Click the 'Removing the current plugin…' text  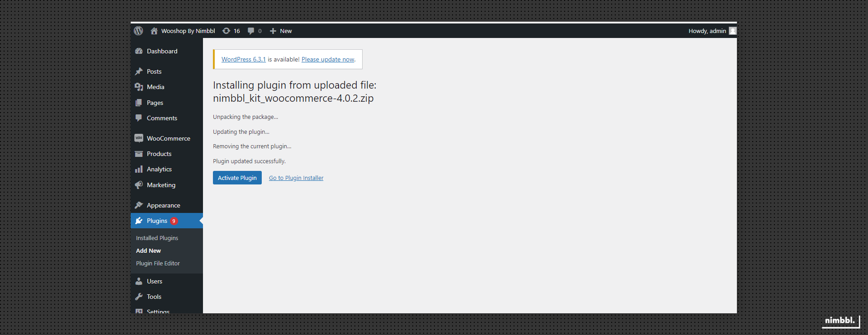click(252, 146)
